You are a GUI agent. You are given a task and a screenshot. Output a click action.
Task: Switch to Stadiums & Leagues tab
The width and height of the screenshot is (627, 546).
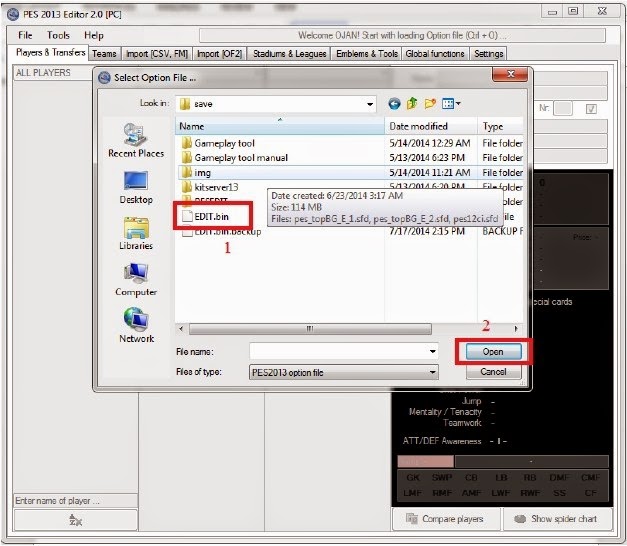coord(290,54)
